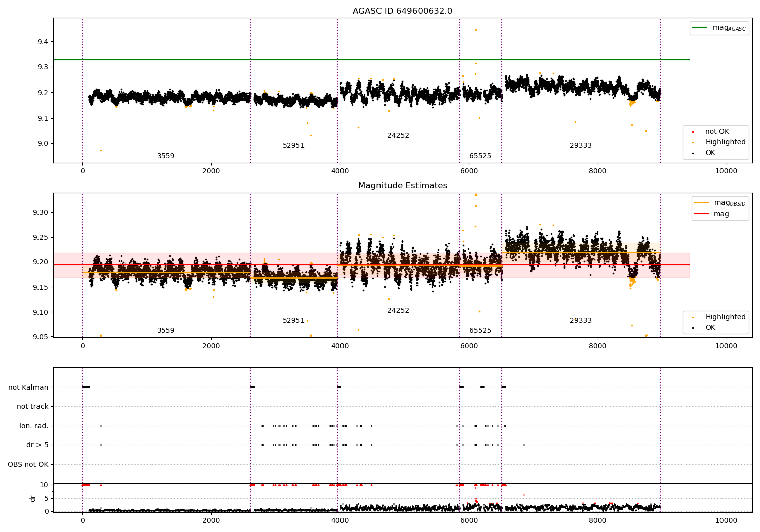Click the 'OBS not OK' row label
Screen dimensions: 760x532
click(x=28, y=465)
